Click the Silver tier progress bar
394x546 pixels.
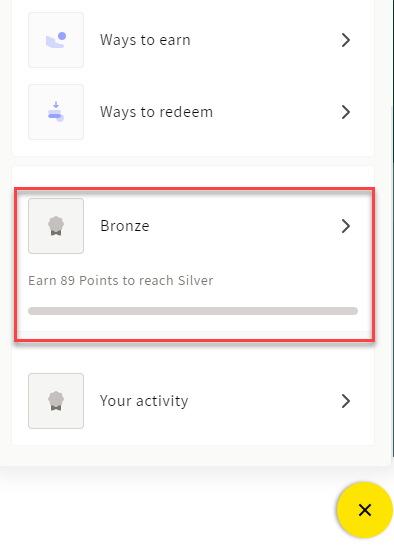(193, 311)
